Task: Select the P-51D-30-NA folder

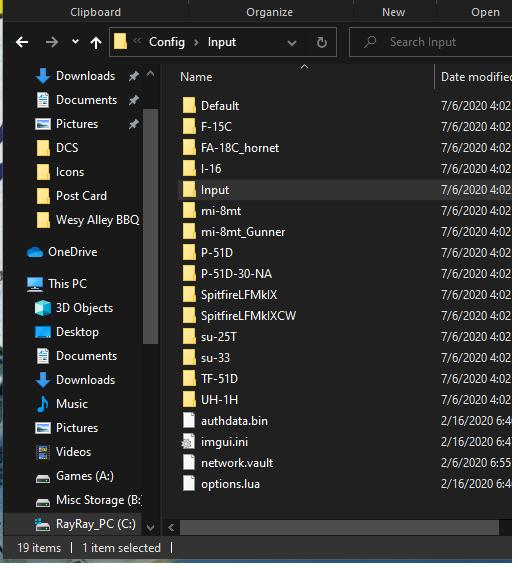Action: pyautogui.click(x=227, y=274)
